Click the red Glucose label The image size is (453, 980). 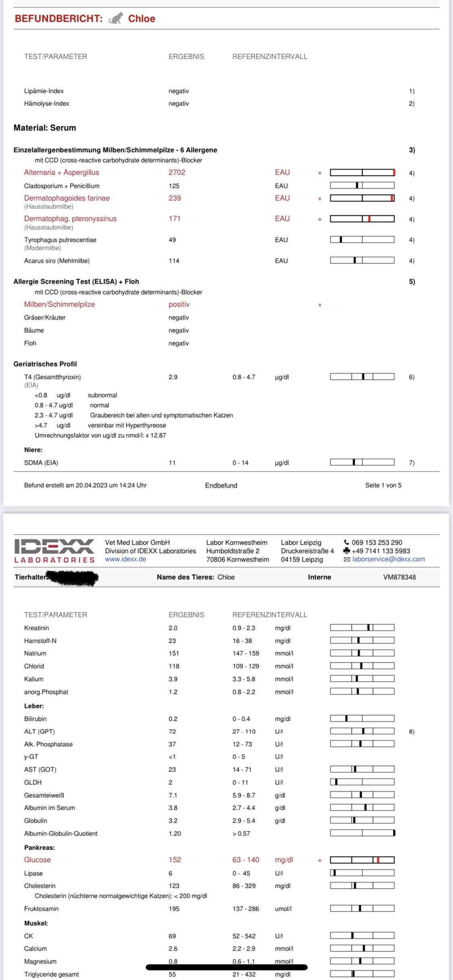tap(37, 860)
